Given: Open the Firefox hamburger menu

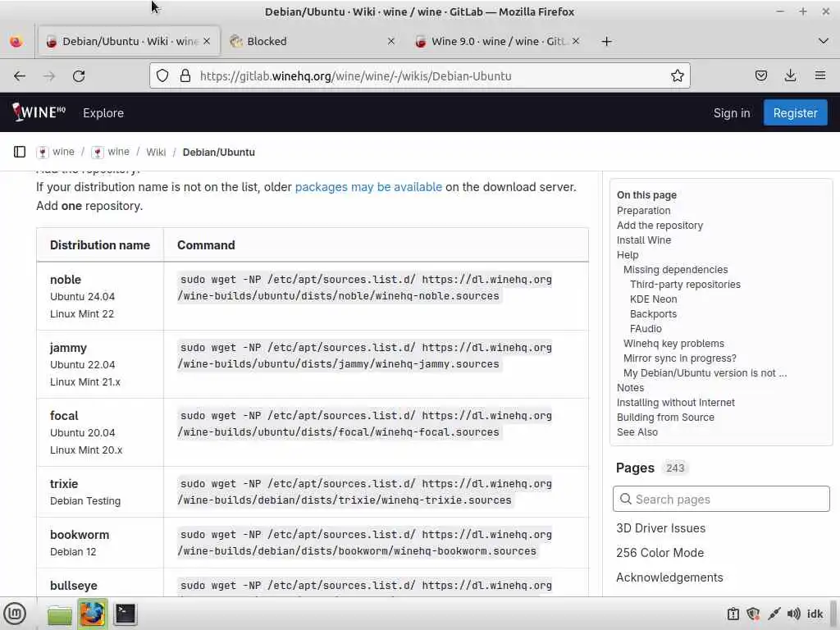Looking at the screenshot, I should pos(820,75).
